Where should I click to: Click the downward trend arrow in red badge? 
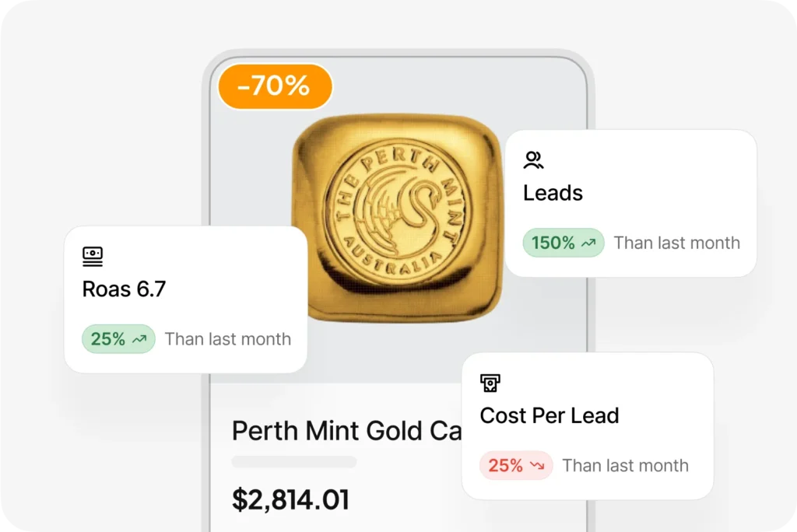tap(537, 466)
